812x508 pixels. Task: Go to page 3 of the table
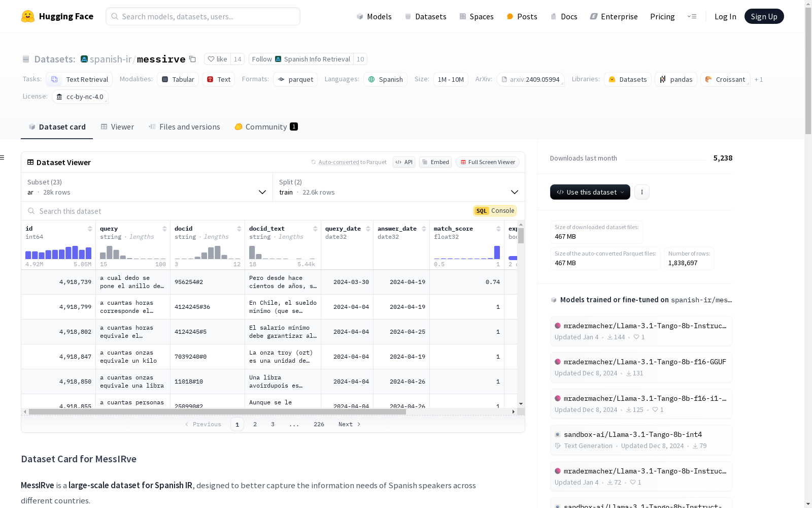point(273,424)
